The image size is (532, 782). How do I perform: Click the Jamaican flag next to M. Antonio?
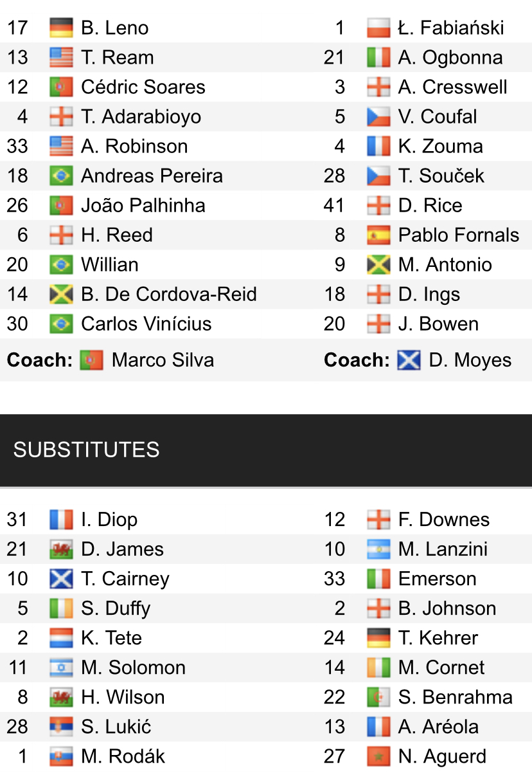(x=378, y=264)
